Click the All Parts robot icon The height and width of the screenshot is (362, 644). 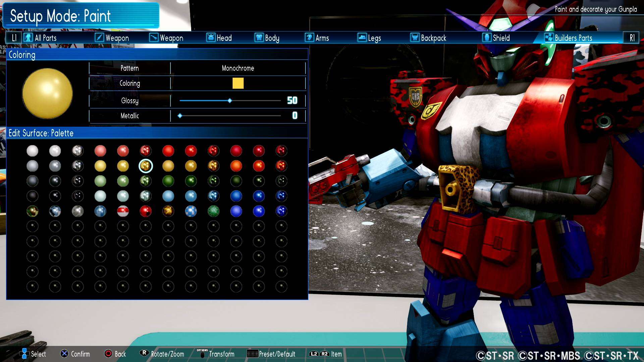tap(28, 38)
